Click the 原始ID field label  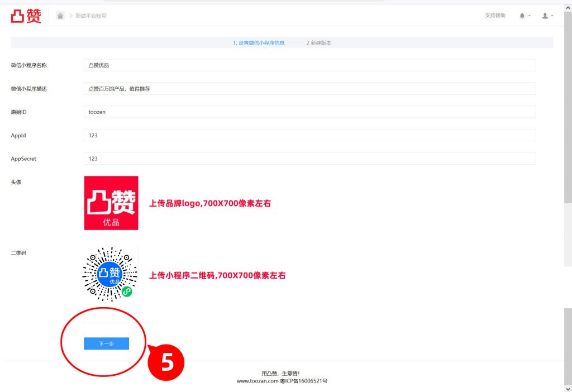18,112
